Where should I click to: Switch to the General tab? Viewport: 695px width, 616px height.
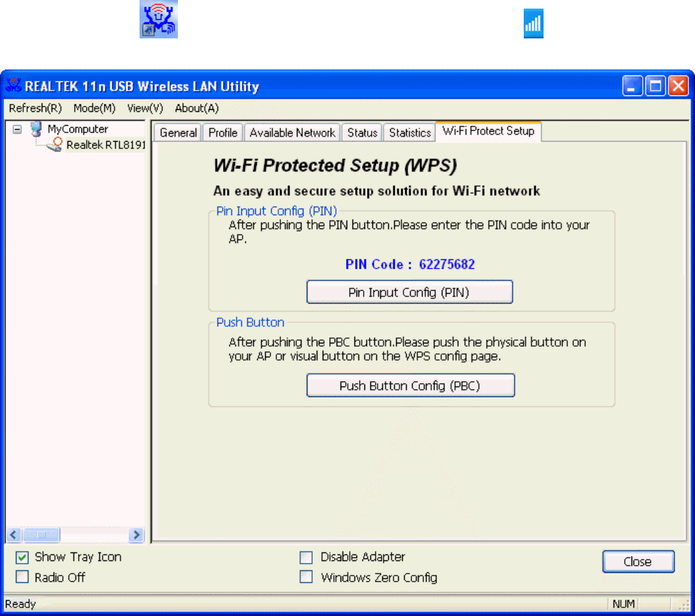tap(178, 132)
